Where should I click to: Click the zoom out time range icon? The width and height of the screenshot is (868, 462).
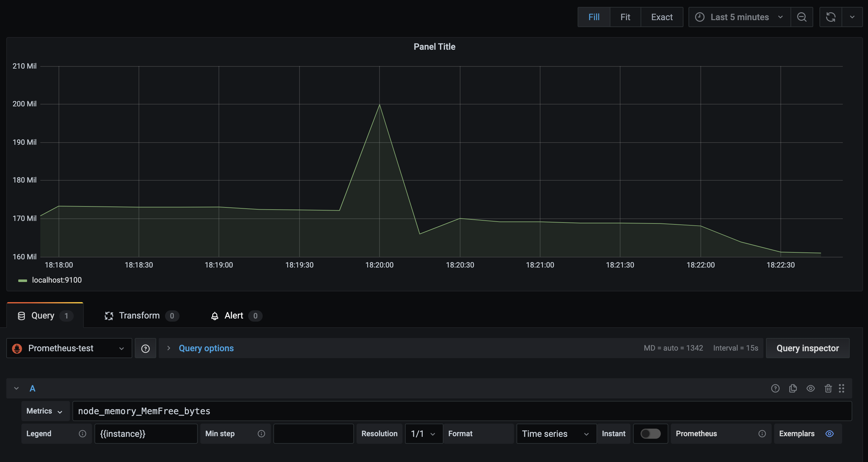coord(802,17)
